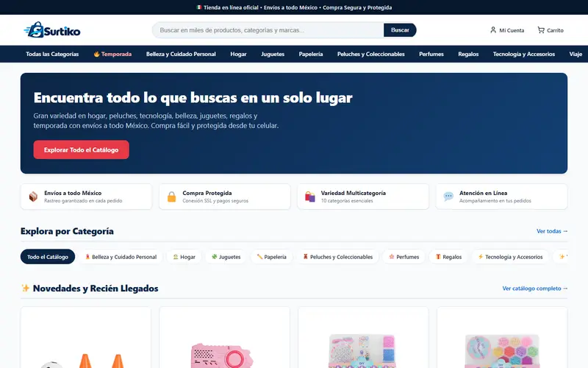Click Ver catálogo completo link
Image resolution: width=588 pixels, height=368 pixels.
[x=535, y=289]
